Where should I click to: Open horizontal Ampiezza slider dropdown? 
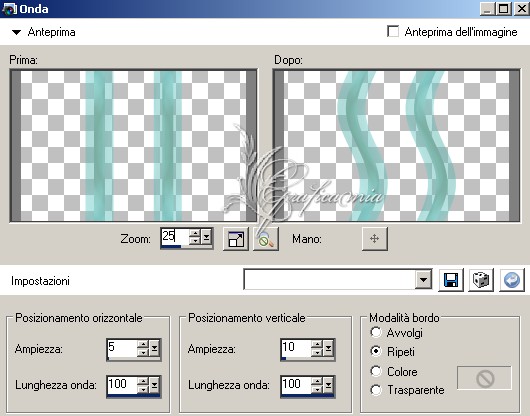(154, 348)
